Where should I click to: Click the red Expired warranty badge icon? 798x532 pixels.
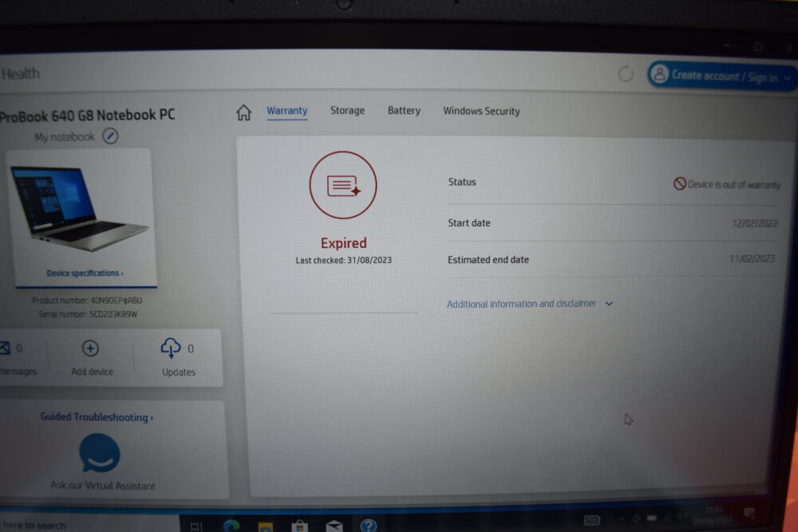tap(343, 185)
